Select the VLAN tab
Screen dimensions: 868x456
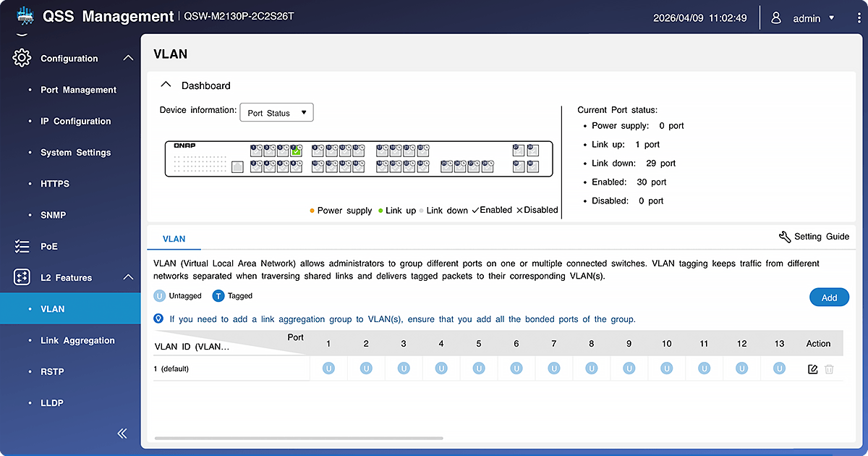(174, 238)
